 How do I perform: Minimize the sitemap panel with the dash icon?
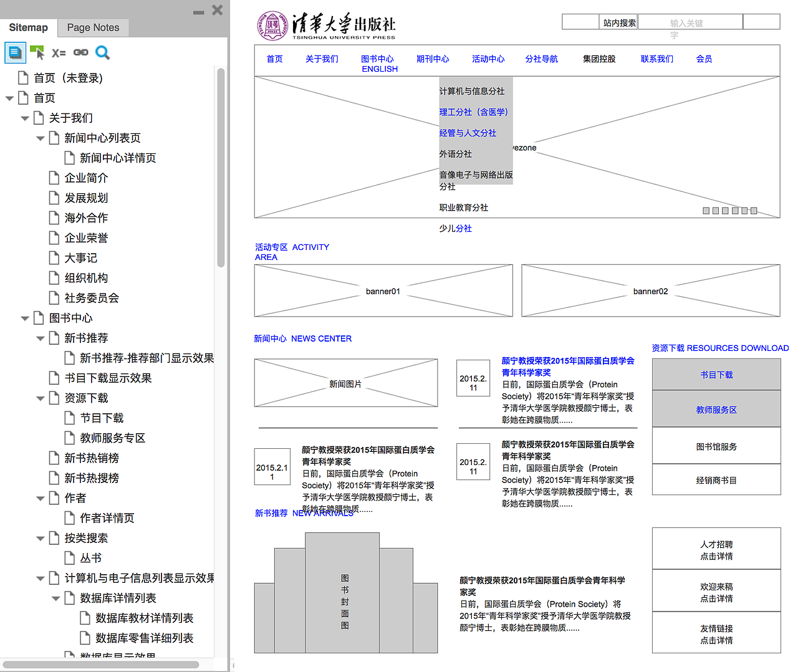point(199,12)
